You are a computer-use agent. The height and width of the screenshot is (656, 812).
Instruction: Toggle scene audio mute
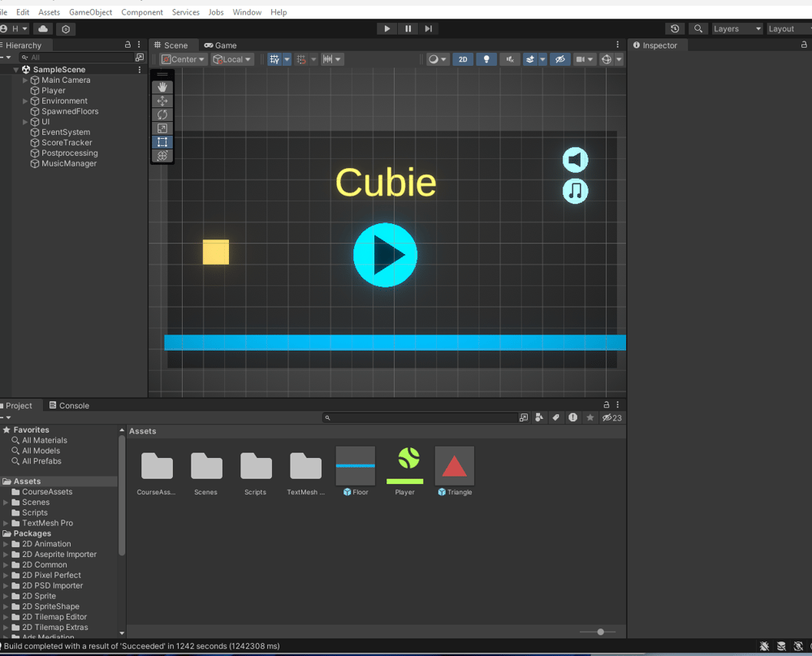[510, 59]
